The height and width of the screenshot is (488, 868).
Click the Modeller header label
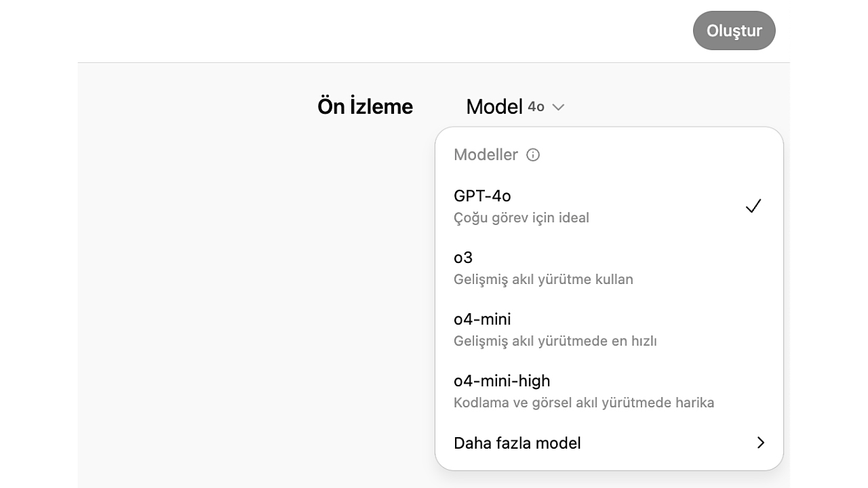pyautogui.click(x=486, y=155)
